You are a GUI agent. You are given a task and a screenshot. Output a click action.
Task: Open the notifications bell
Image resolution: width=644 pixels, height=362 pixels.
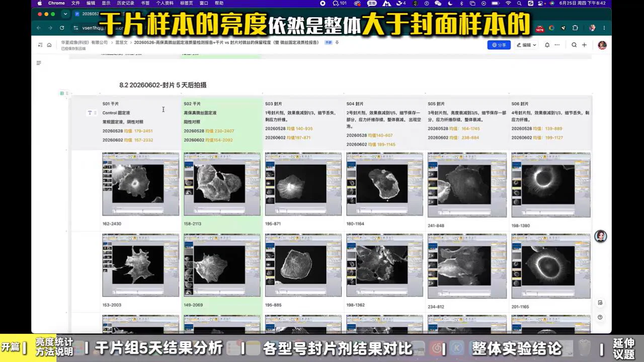tap(547, 45)
